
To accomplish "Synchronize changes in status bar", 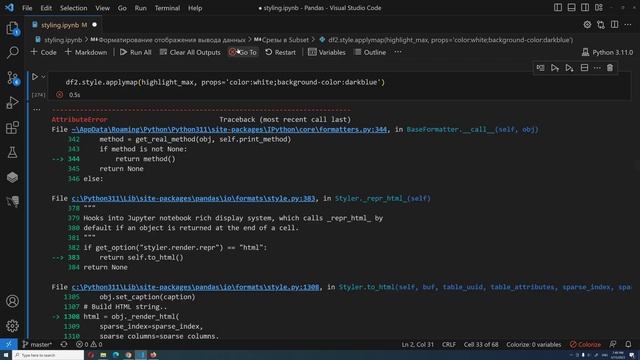I will (64, 344).
